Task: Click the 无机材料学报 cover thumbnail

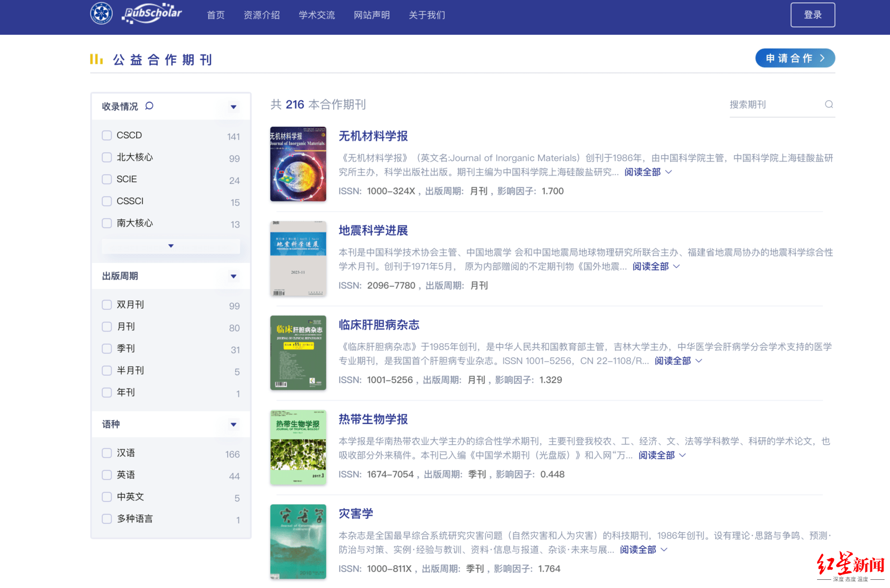Action: pyautogui.click(x=298, y=164)
